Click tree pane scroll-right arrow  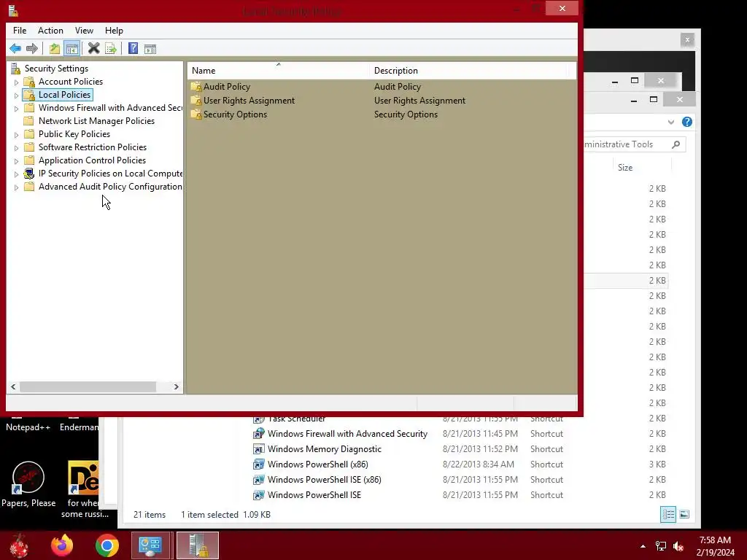tap(177, 386)
